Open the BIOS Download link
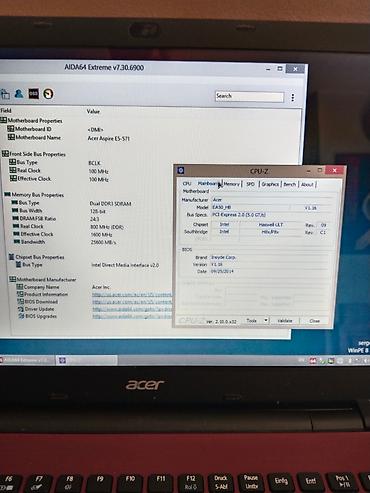The image size is (370, 493). [x=132, y=302]
